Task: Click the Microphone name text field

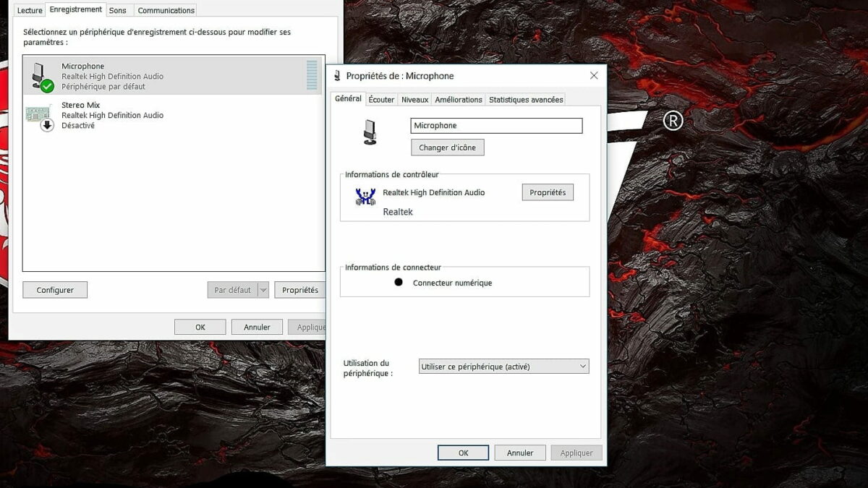Action: [x=496, y=126]
